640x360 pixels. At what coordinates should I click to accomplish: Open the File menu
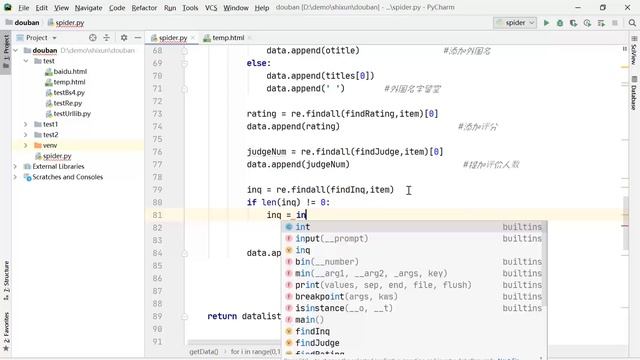coord(24,8)
